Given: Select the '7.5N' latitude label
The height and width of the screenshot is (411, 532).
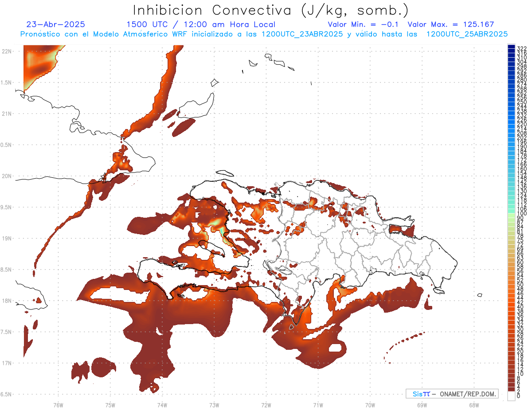Looking at the screenshot, I should (x=6, y=332).
